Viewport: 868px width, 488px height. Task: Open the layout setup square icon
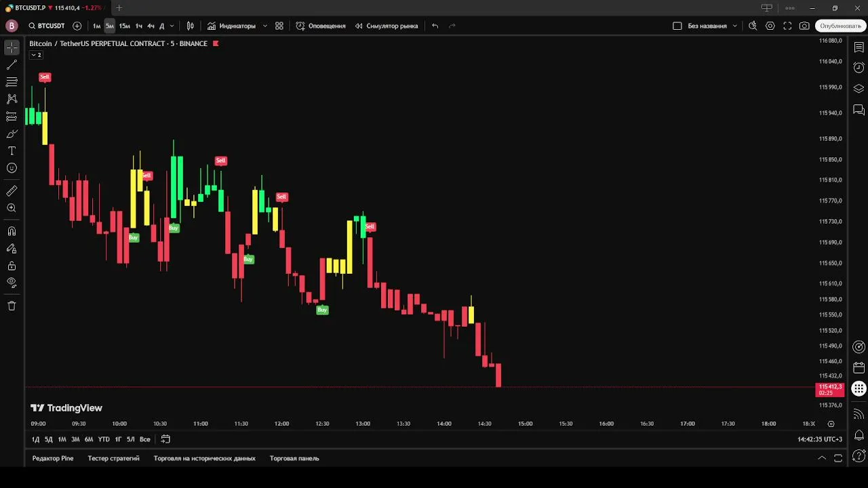(x=677, y=26)
